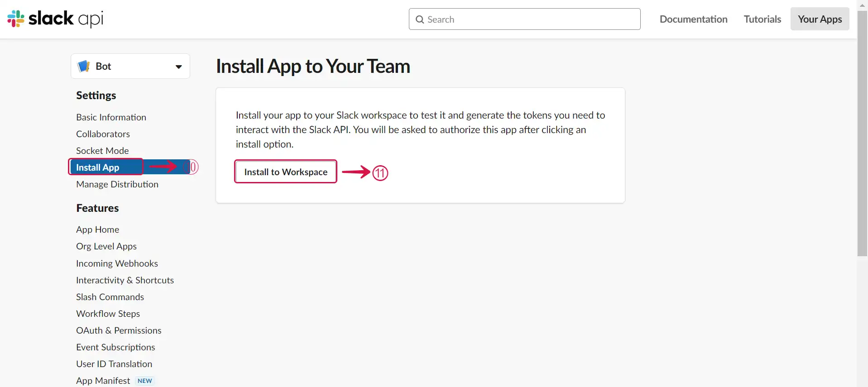Open the Bot app selector dropdown
Screen dimensions: 868x387
pyautogui.click(x=130, y=66)
